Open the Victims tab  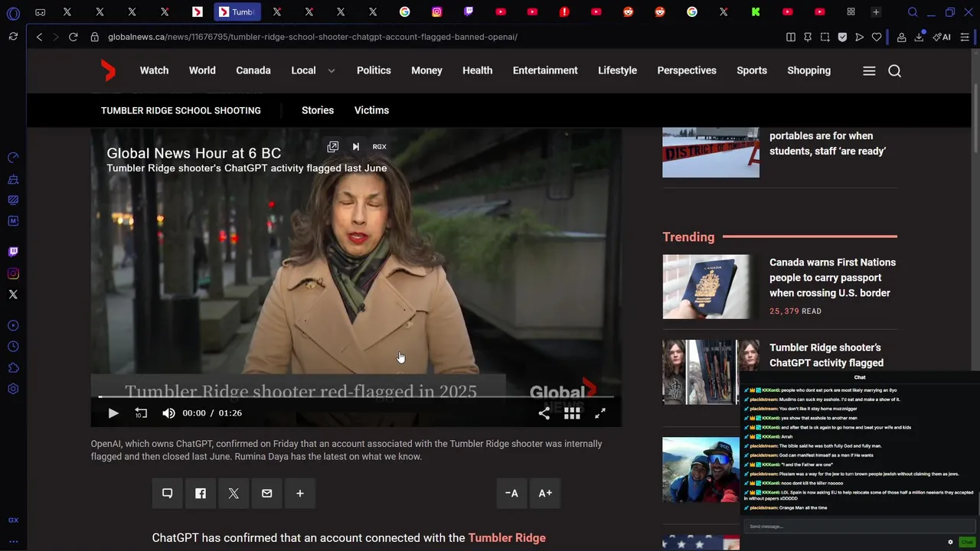tap(371, 110)
